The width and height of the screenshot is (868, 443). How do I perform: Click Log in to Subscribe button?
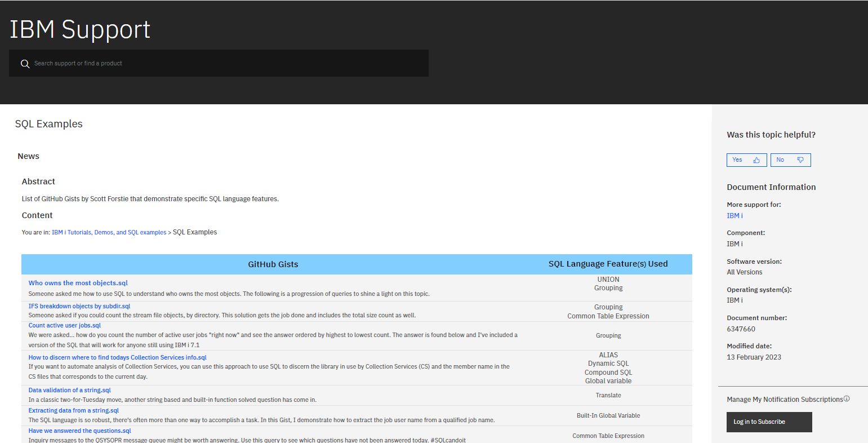(x=769, y=422)
